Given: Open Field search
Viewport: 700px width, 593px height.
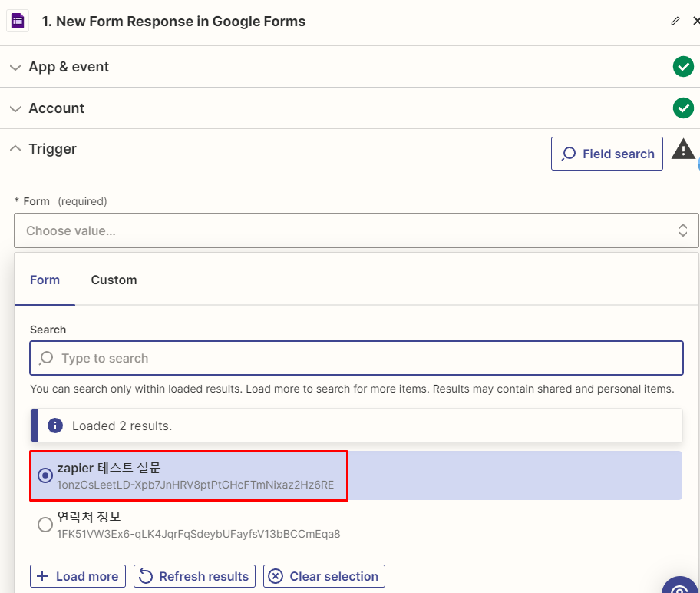Looking at the screenshot, I should click(606, 154).
